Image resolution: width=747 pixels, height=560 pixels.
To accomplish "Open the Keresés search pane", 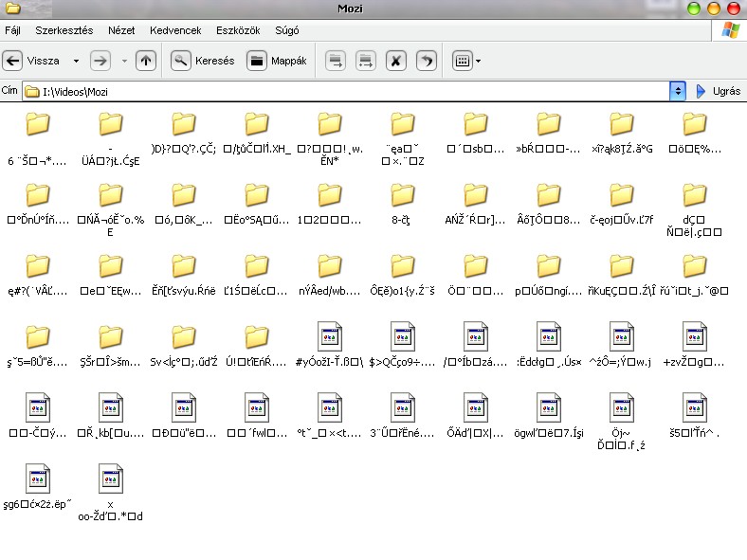I will 203,61.
